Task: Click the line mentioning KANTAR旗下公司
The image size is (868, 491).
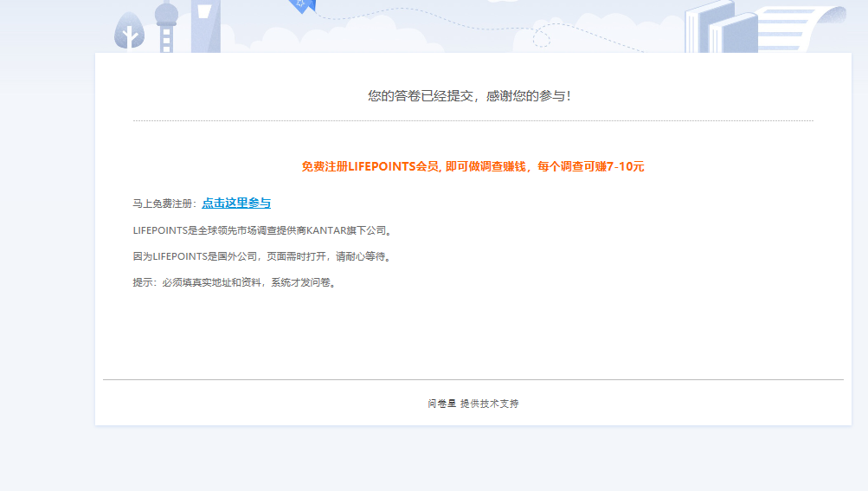Action: pyautogui.click(x=264, y=230)
